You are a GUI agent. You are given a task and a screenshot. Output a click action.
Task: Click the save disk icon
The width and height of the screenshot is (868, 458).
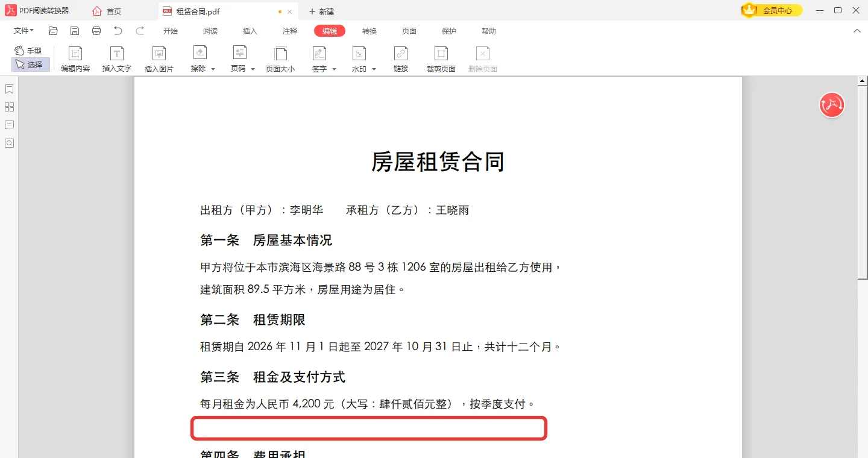click(x=75, y=31)
